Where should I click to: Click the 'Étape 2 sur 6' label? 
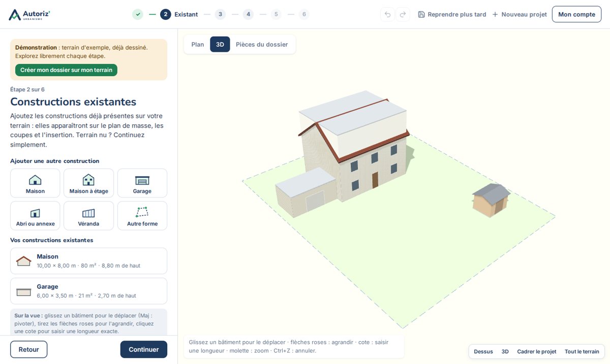[27, 89]
